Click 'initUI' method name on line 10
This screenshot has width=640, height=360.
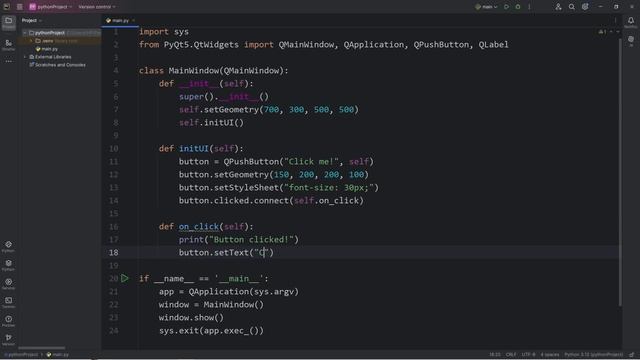[194, 149]
